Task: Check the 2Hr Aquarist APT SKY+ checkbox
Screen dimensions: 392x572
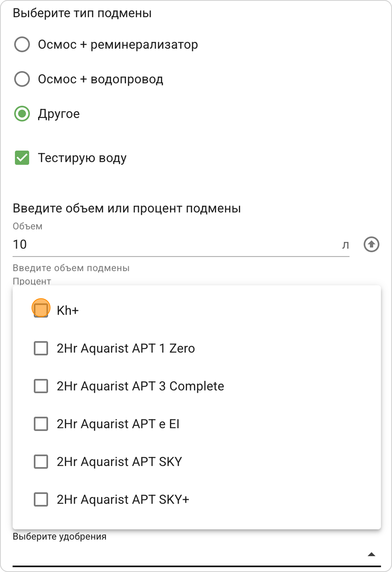Action: click(41, 499)
